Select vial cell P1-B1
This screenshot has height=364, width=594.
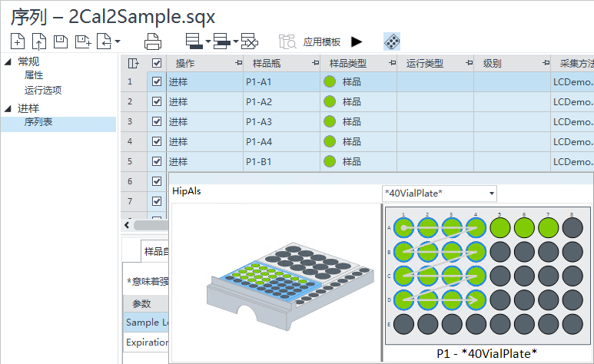pos(281,162)
